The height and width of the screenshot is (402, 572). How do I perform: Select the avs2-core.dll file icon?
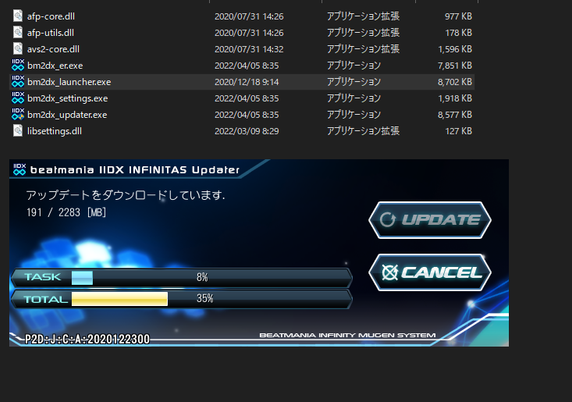pos(18,49)
